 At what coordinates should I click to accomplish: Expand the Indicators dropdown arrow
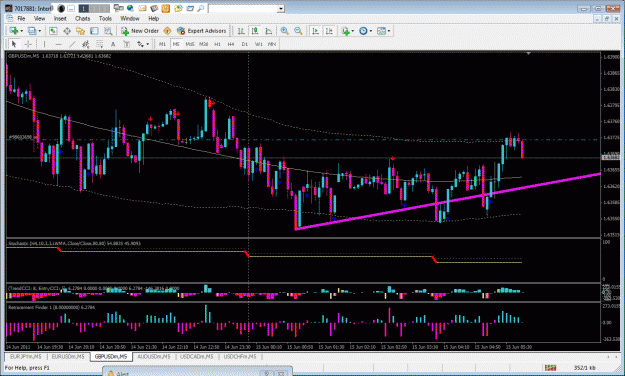coord(352,31)
